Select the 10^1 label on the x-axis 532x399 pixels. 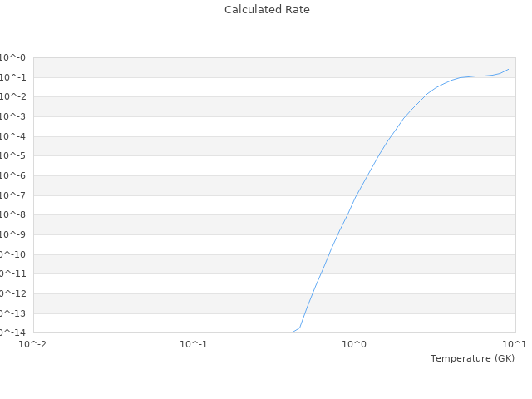pos(515,343)
